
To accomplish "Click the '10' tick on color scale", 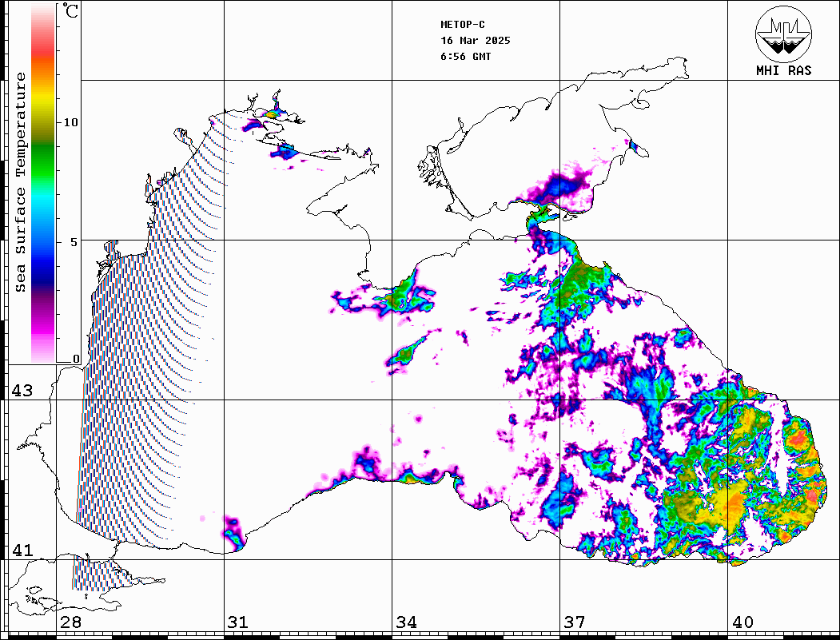I will 70,122.
